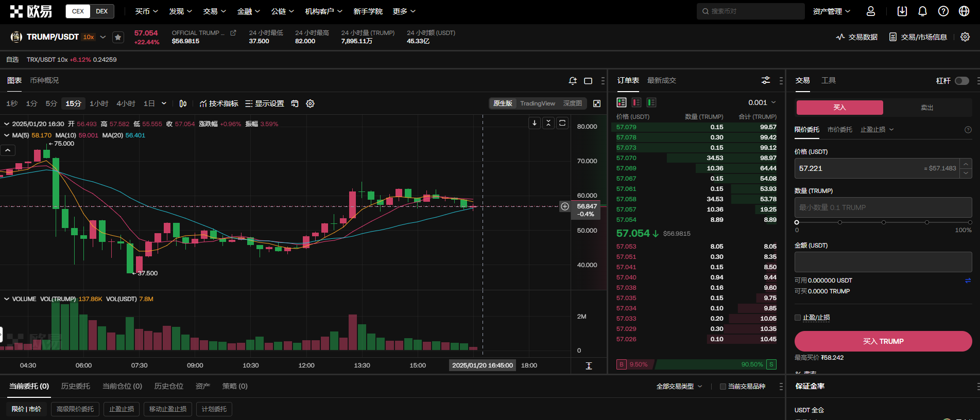Switch to the 币种概况 tab
Screen dimensions: 980x420
(44, 80)
